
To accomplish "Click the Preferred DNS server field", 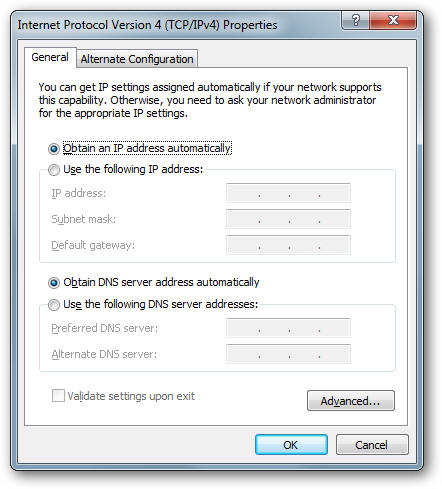I will pyautogui.click(x=288, y=328).
